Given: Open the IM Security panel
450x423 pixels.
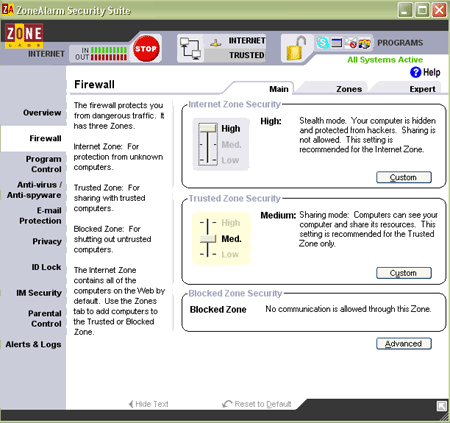Looking at the screenshot, I should point(39,293).
